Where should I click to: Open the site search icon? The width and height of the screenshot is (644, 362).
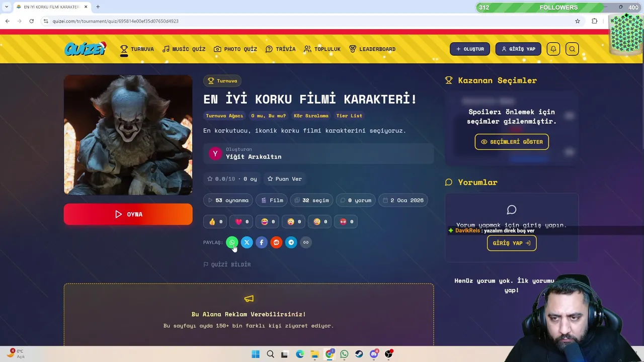[572, 49]
